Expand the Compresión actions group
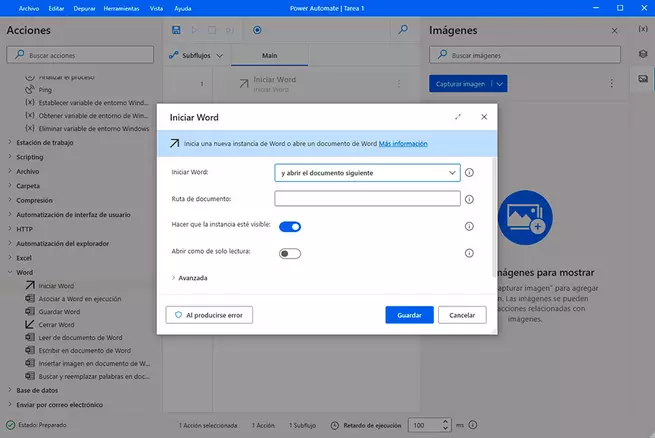The image size is (655, 438). [x=10, y=200]
